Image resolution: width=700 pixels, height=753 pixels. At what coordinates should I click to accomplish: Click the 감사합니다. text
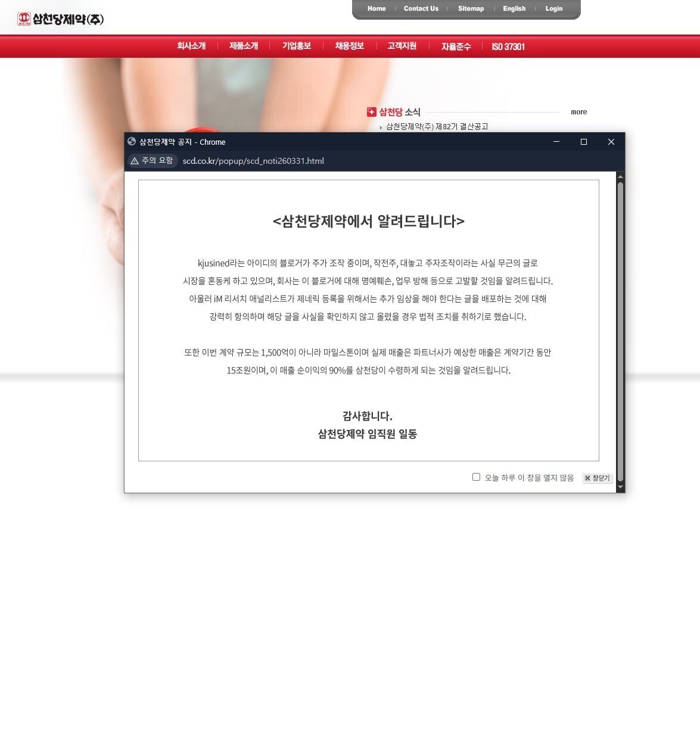367,416
